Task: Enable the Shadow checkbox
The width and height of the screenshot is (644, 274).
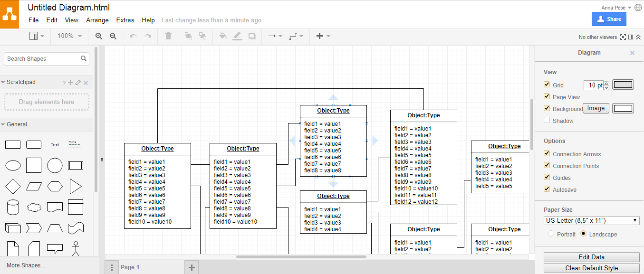Action: 547,121
